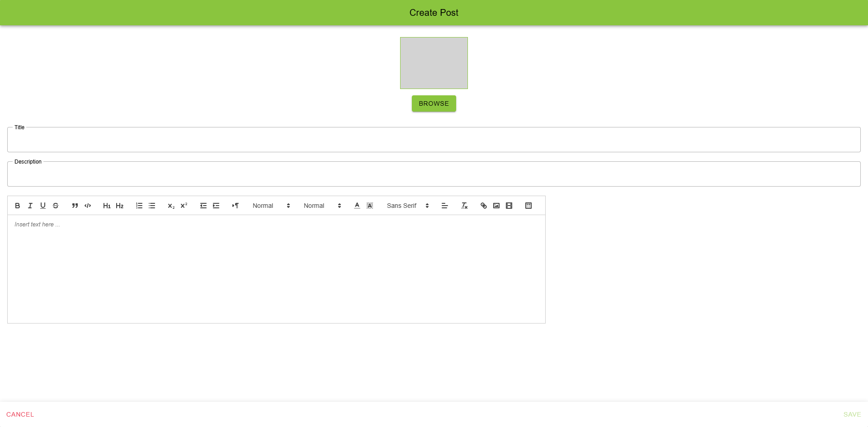868x427 pixels.
Task: Apply Heading 1 style
Action: point(107,206)
